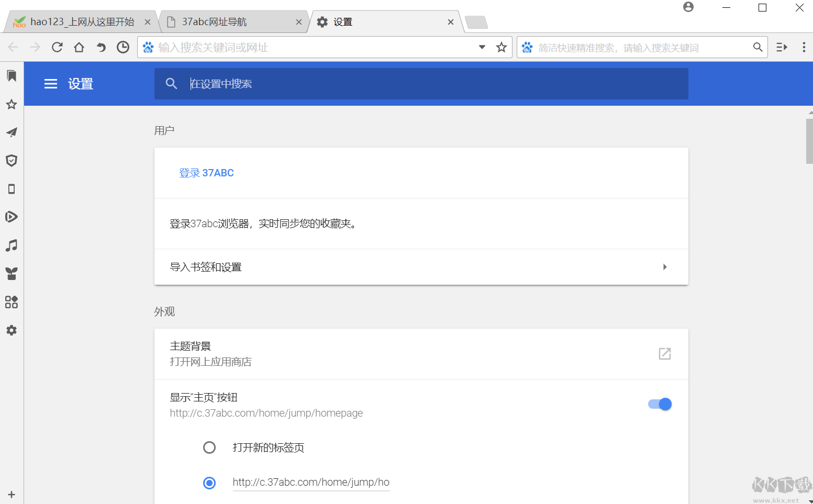This screenshot has width=813, height=504.
Task: Open browser settings via sidebar gear icon
Action: [x=12, y=330]
